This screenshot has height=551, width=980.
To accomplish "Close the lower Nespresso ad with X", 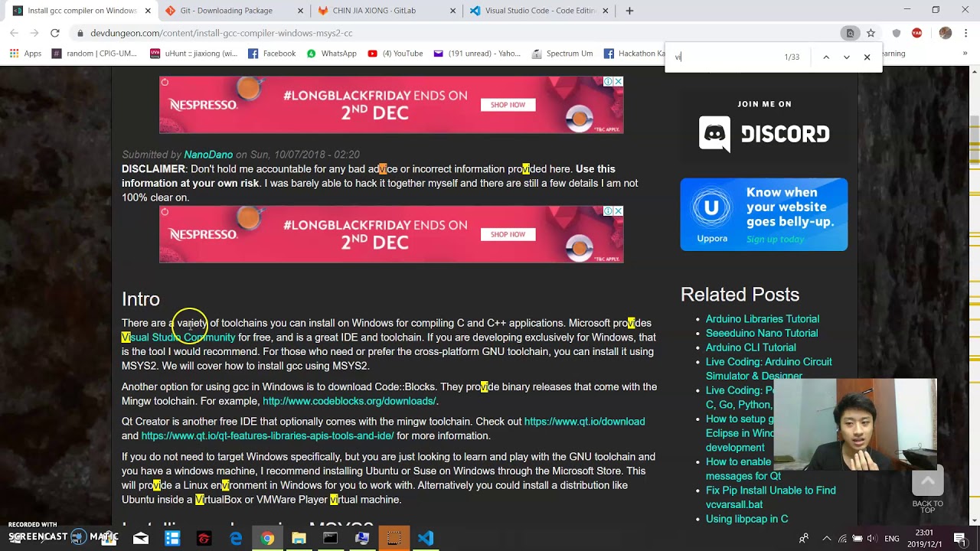I will click(618, 210).
